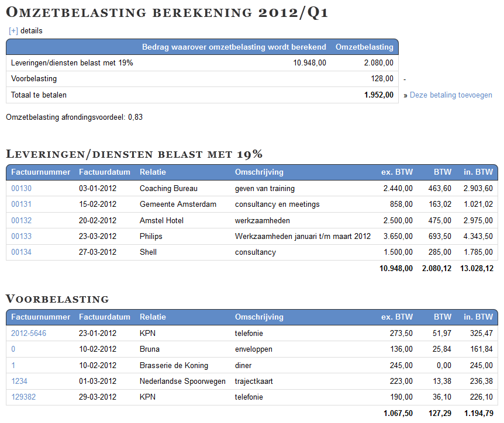Screen dimensions: 504x423
Task: Click the 'Omzetbelasting afrondingsvoordeel: 0,83' line
Action: (x=74, y=117)
